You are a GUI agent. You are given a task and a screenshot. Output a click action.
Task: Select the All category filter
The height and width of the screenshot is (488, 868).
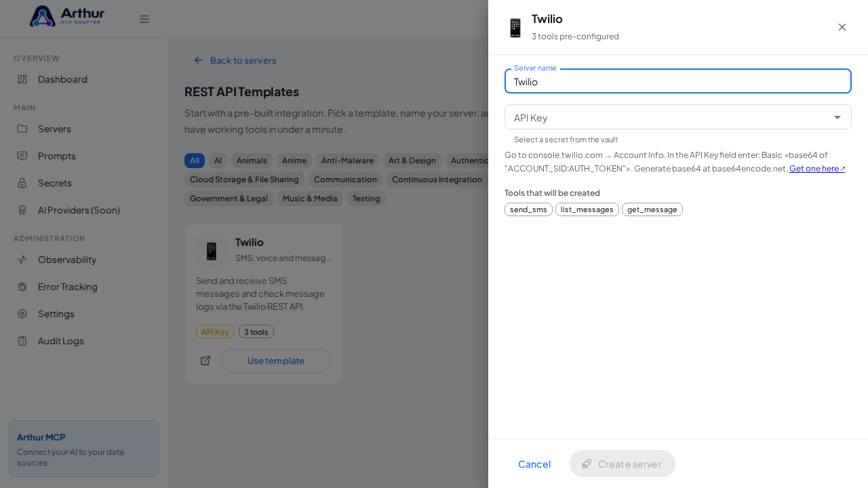pos(195,161)
